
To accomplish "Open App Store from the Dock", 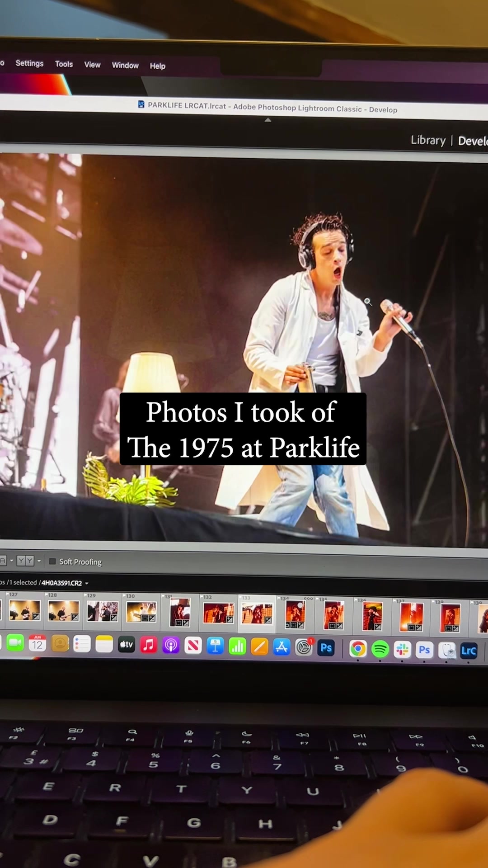I will click(x=282, y=648).
